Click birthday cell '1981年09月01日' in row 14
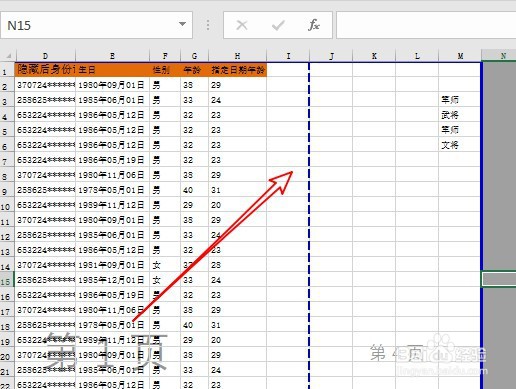Screen dimensions: 516x389 (113, 265)
